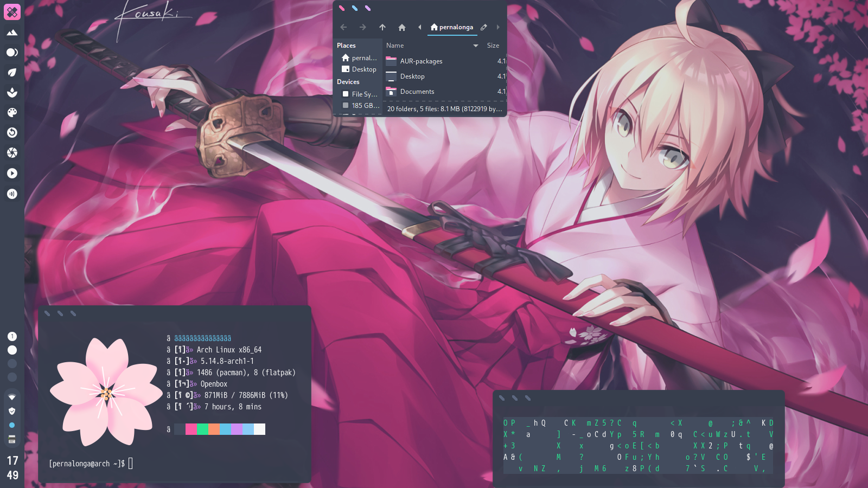Go to parent folder in file manager
Viewport: 868px width, 488px height.
382,27
